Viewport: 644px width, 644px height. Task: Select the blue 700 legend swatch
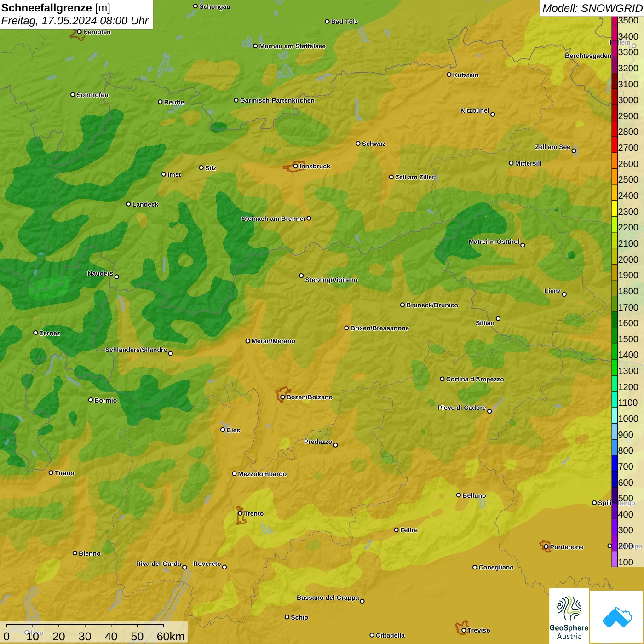(x=615, y=463)
